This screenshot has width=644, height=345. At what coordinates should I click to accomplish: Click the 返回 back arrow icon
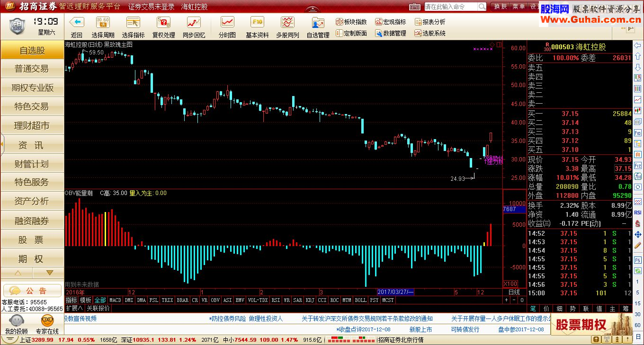[x=76, y=22]
